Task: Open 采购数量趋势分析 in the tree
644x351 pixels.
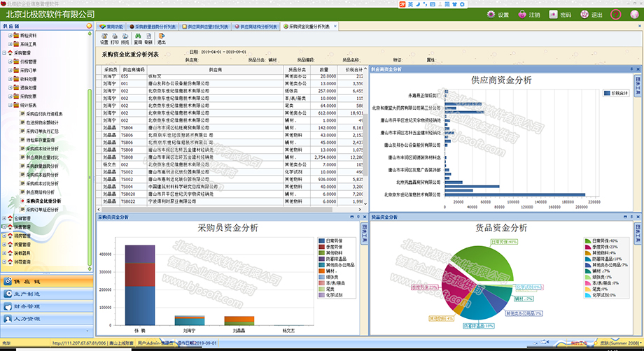Action: pos(42,166)
